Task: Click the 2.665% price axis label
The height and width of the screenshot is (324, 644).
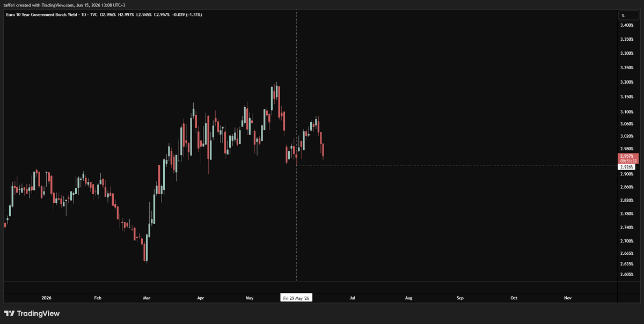Action: point(627,253)
